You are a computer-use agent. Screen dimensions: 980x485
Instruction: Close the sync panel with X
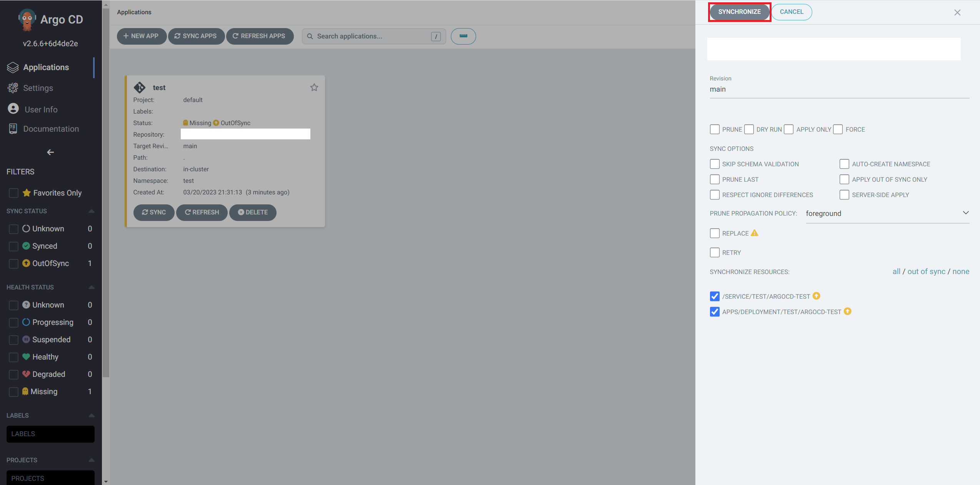click(x=957, y=12)
